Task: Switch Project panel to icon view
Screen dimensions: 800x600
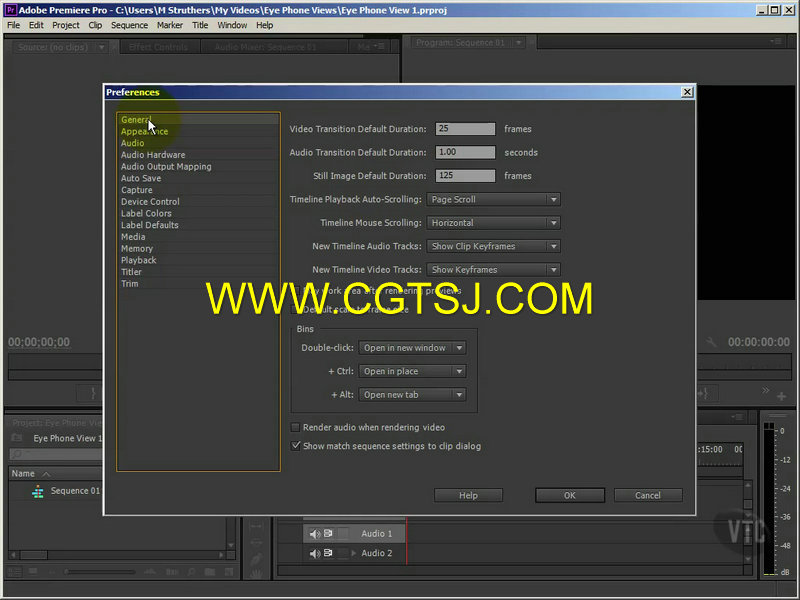Action: tap(33, 571)
